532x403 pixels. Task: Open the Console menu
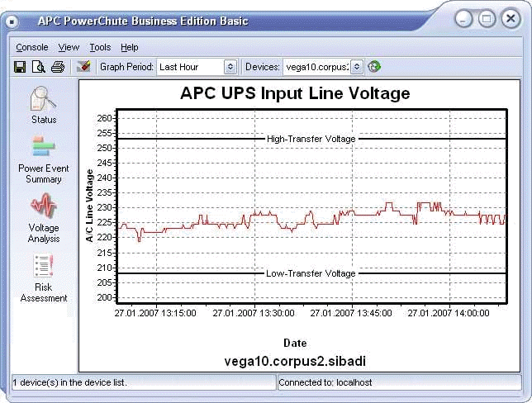pyautogui.click(x=32, y=47)
